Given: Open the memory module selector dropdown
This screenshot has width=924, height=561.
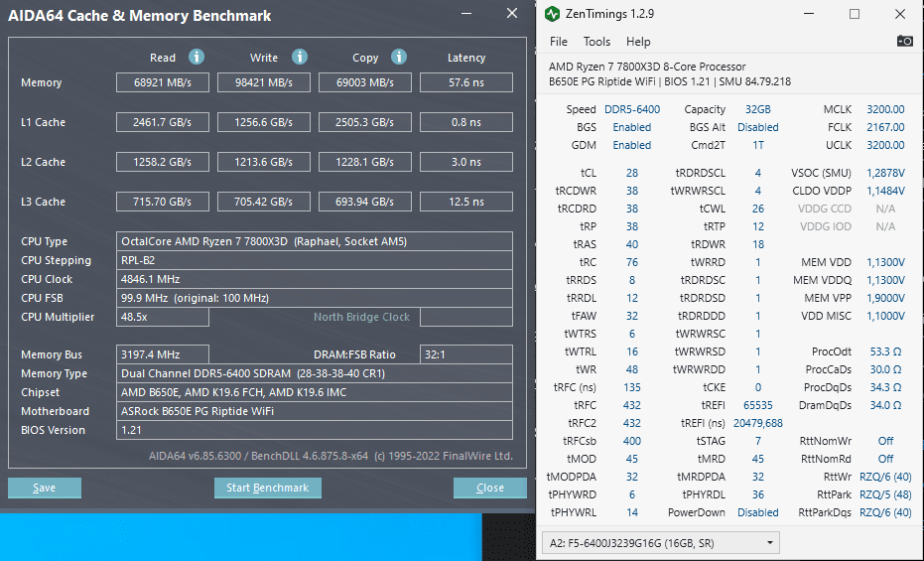Looking at the screenshot, I should 661,543.
